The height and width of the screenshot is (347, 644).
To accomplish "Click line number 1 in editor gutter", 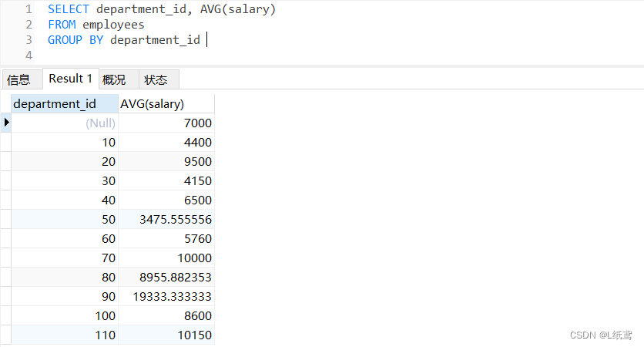I will click(29, 9).
